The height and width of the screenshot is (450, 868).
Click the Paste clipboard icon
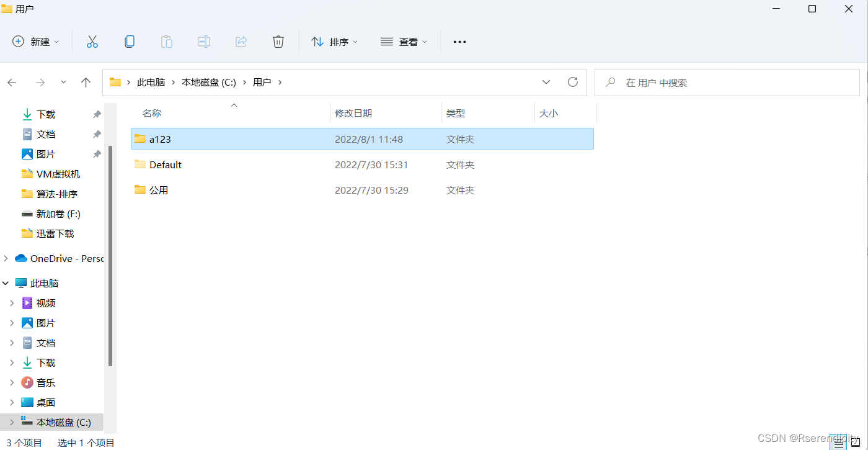pos(167,42)
